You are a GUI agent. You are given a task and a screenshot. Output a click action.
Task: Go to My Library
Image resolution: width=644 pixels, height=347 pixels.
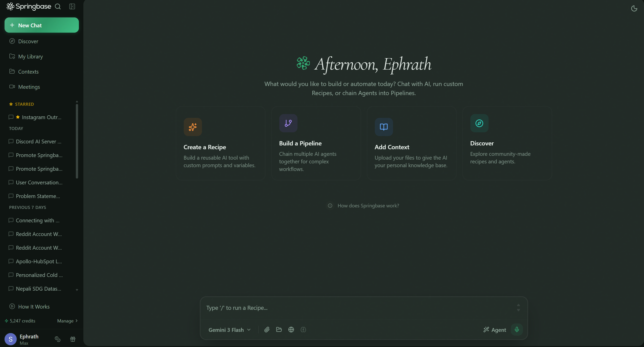coord(42,56)
